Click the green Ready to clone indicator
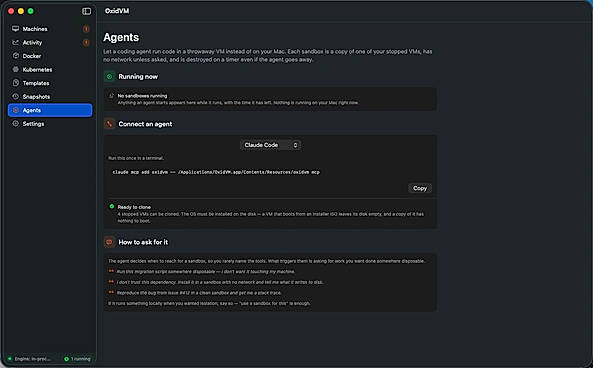 tap(112, 207)
